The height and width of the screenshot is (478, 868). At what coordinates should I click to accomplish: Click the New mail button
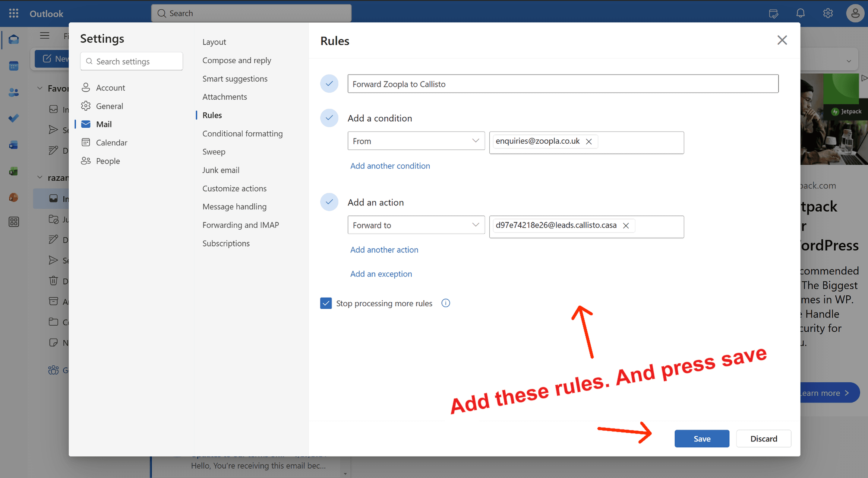(52, 59)
